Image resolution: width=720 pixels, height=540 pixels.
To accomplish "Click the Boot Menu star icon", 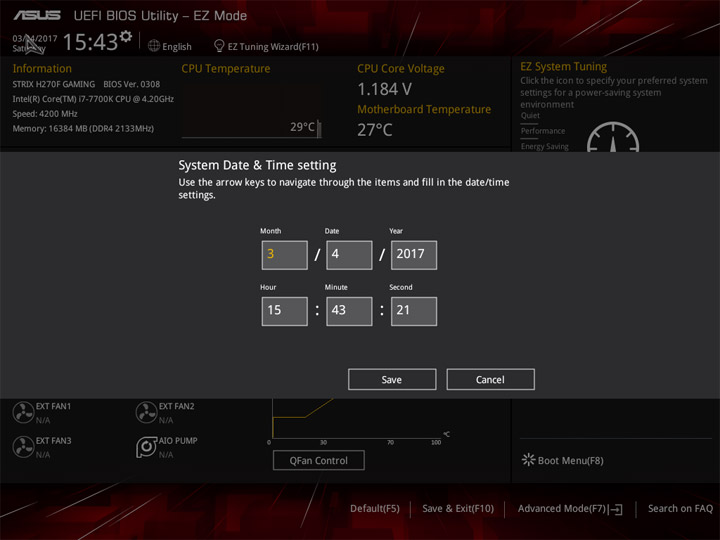I will click(528, 460).
